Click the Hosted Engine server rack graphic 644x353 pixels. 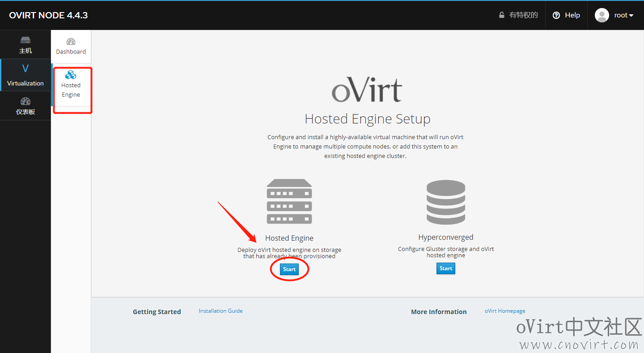(289, 201)
